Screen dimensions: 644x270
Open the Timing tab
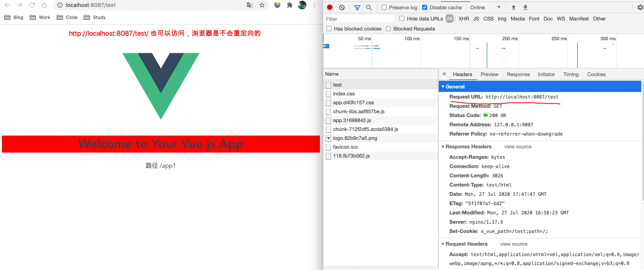571,74
